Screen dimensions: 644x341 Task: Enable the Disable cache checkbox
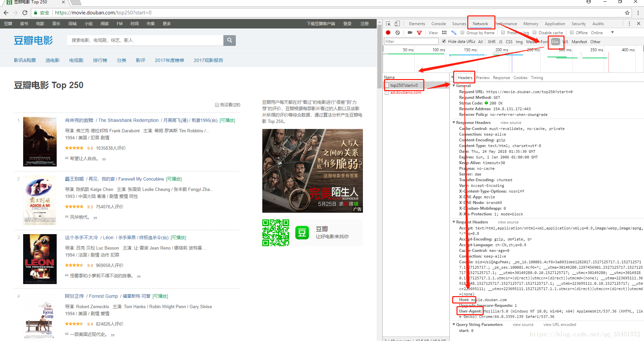coord(535,32)
